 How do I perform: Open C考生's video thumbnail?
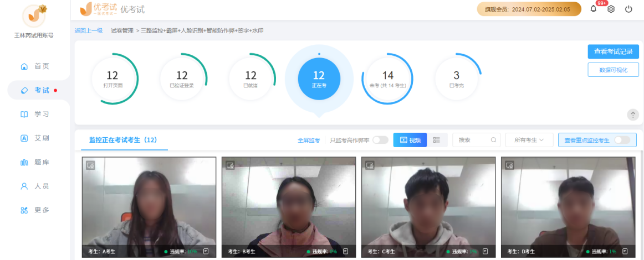pyautogui.click(x=428, y=205)
